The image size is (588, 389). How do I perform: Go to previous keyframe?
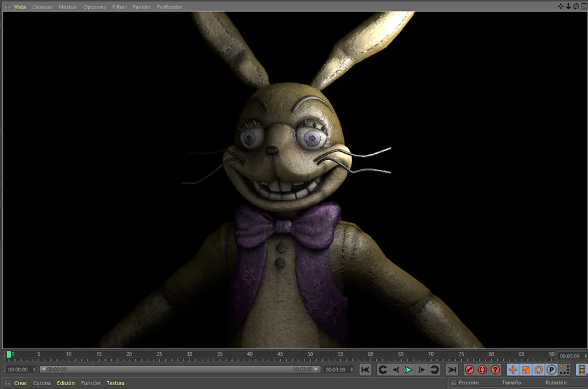pos(382,370)
